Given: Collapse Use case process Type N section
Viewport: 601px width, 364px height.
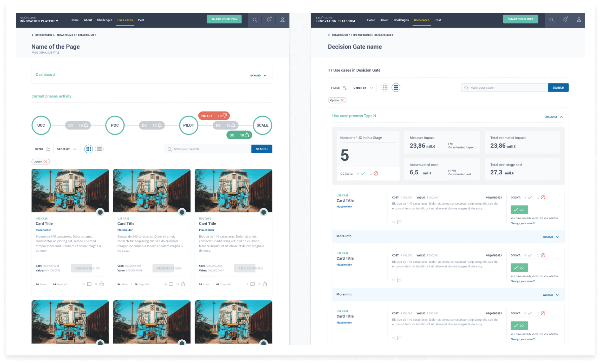Looking at the screenshot, I should [553, 117].
